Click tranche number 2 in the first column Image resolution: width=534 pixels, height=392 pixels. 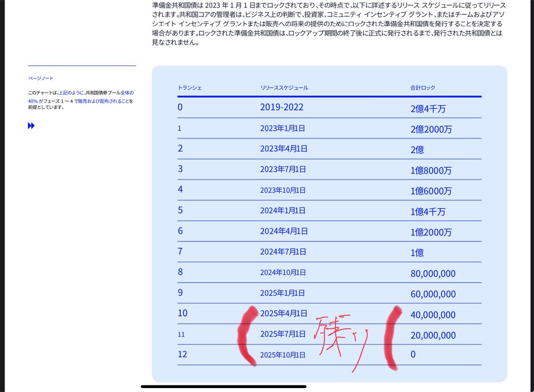[x=180, y=148]
